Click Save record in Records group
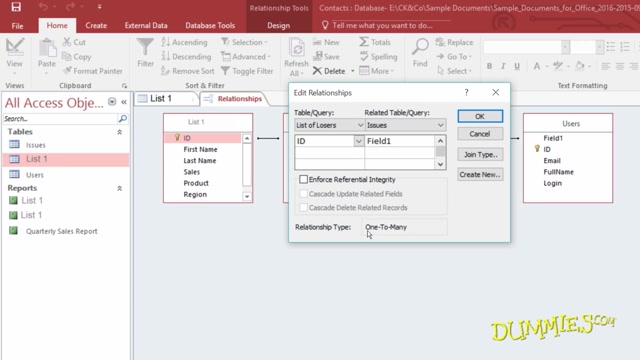The width and height of the screenshot is (640, 360). tap(326, 56)
